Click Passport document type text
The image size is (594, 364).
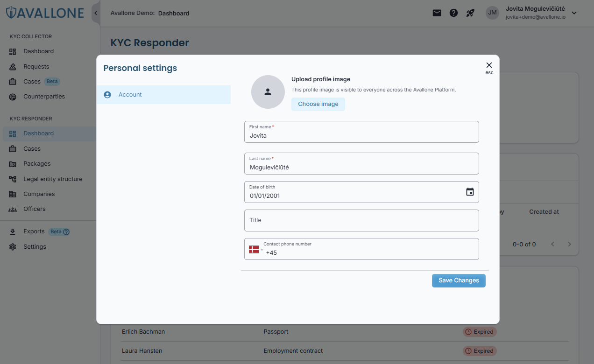click(276, 332)
